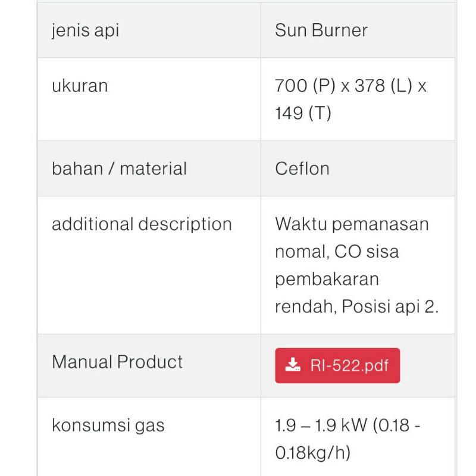Click the 'jenis api' row label
This screenshot has width=476, height=476.
pos(85,30)
